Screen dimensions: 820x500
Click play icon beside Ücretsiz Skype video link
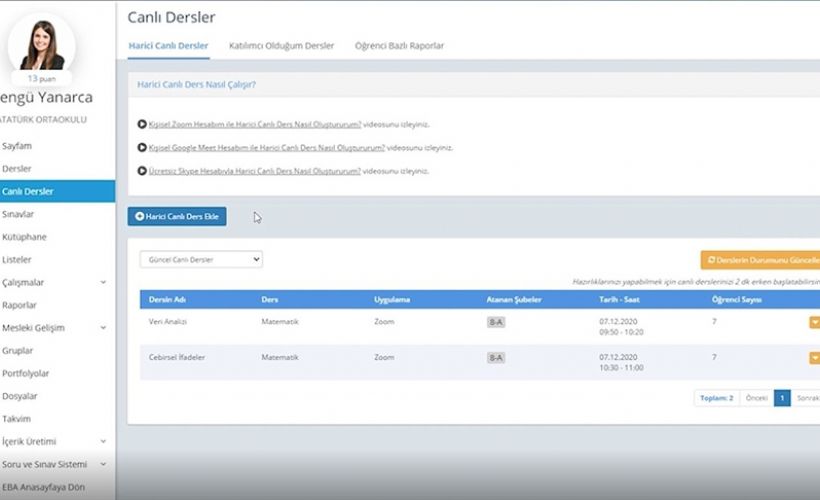point(142,171)
